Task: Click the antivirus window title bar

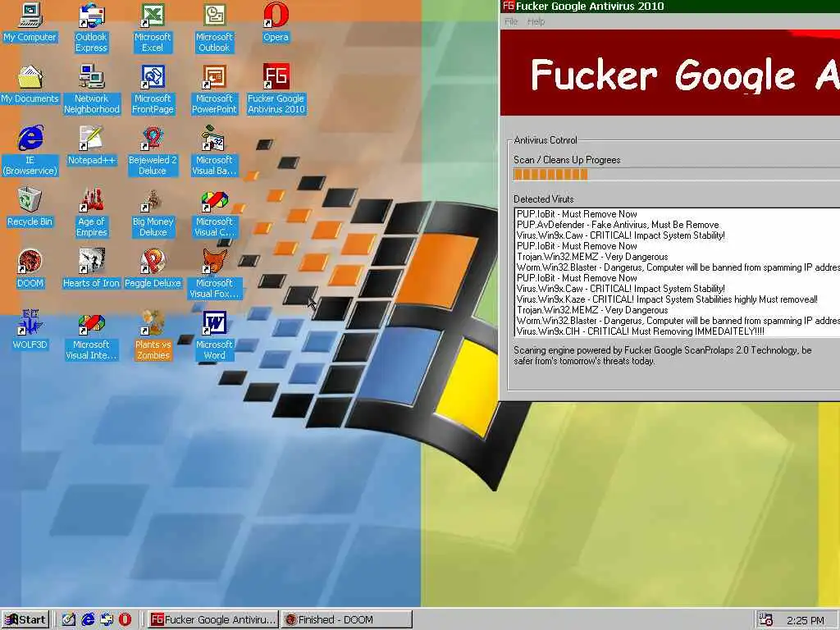Action: click(670, 7)
